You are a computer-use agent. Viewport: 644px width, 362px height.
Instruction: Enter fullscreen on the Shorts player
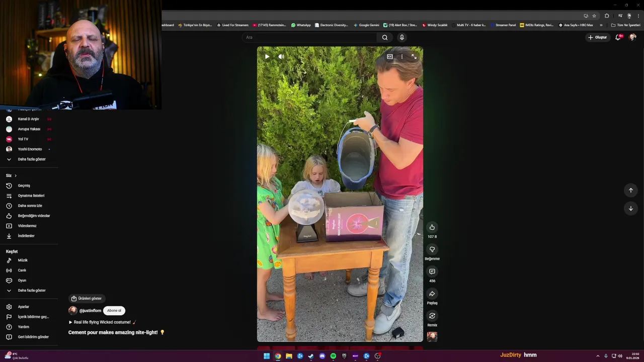[x=414, y=57]
